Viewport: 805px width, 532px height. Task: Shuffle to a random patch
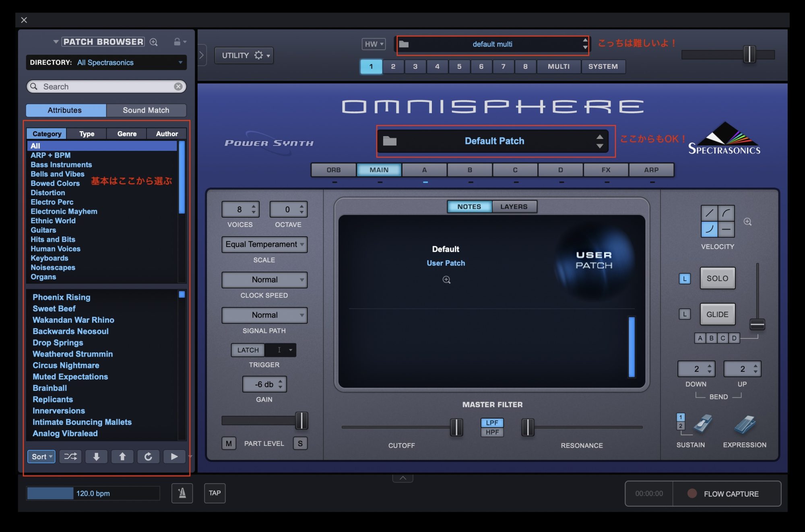(70, 456)
